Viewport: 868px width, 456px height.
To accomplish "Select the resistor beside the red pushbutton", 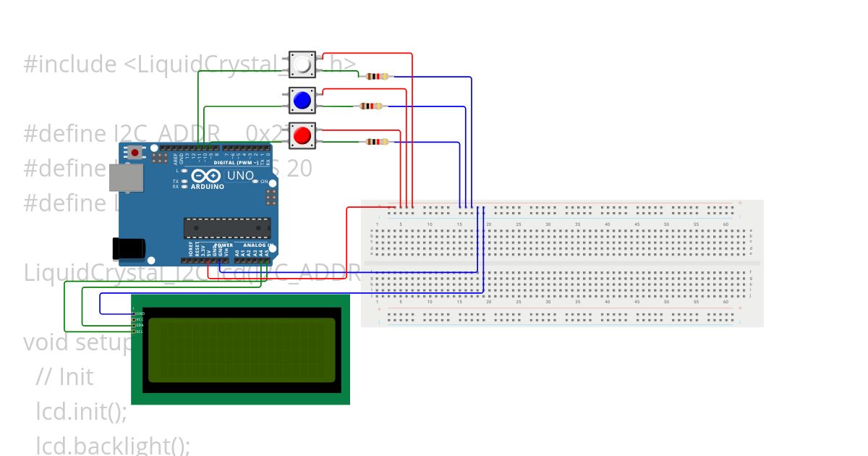I will click(378, 142).
